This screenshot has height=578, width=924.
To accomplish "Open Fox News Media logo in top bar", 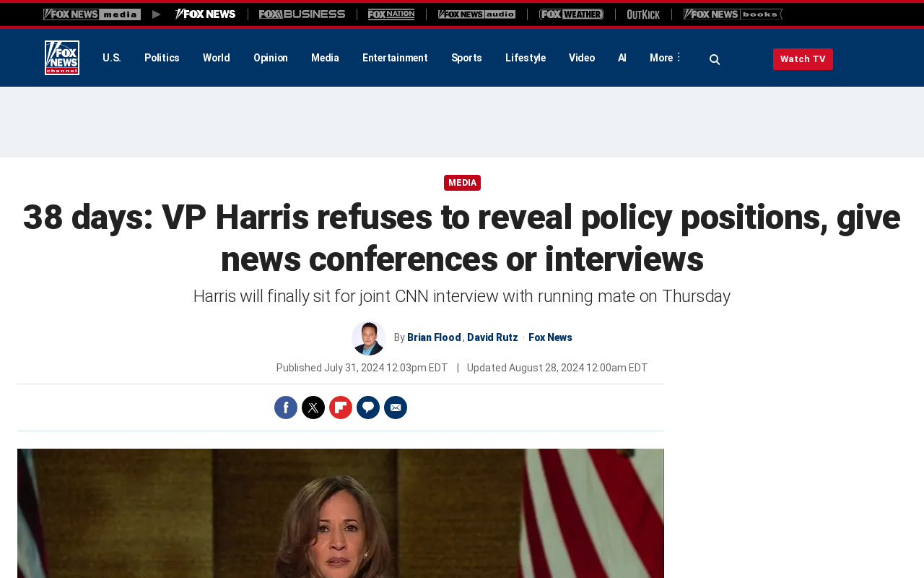I will (x=92, y=14).
